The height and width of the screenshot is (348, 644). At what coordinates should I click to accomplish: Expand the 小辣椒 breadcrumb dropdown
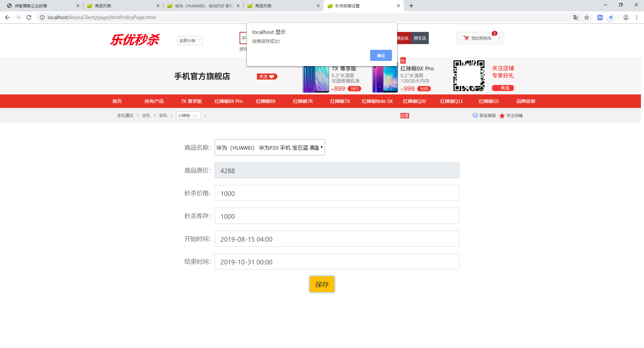point(189,115)
